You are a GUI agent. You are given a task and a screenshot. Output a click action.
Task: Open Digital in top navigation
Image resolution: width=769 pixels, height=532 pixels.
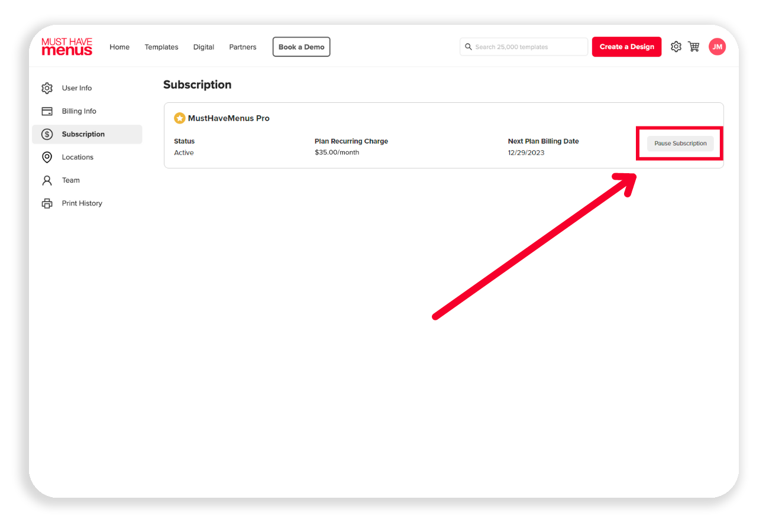click(203, 47)
